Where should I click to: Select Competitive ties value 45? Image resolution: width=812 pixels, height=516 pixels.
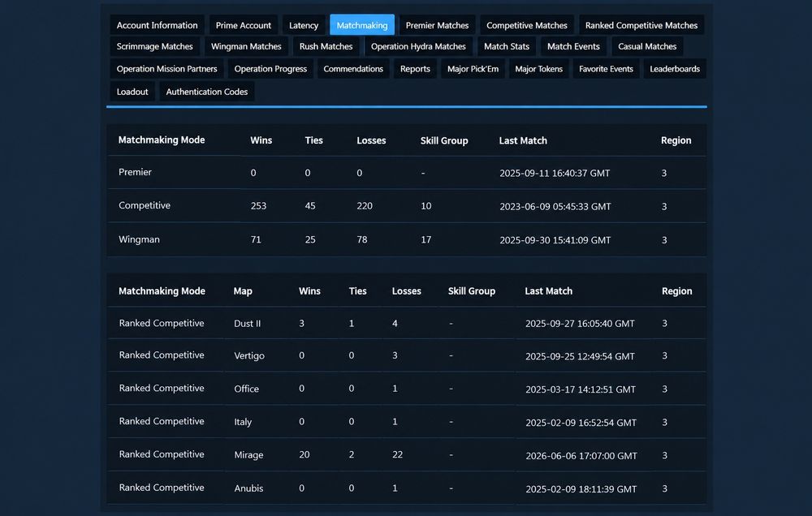coord(309,205)
